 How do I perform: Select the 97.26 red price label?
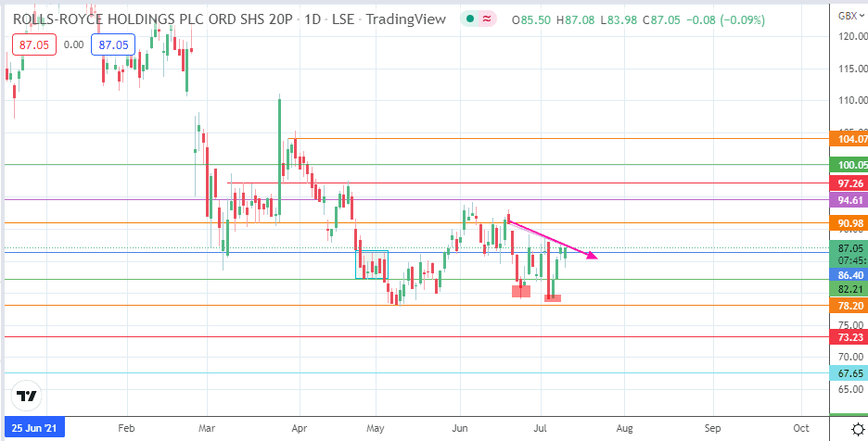click(x=849, y=183)
